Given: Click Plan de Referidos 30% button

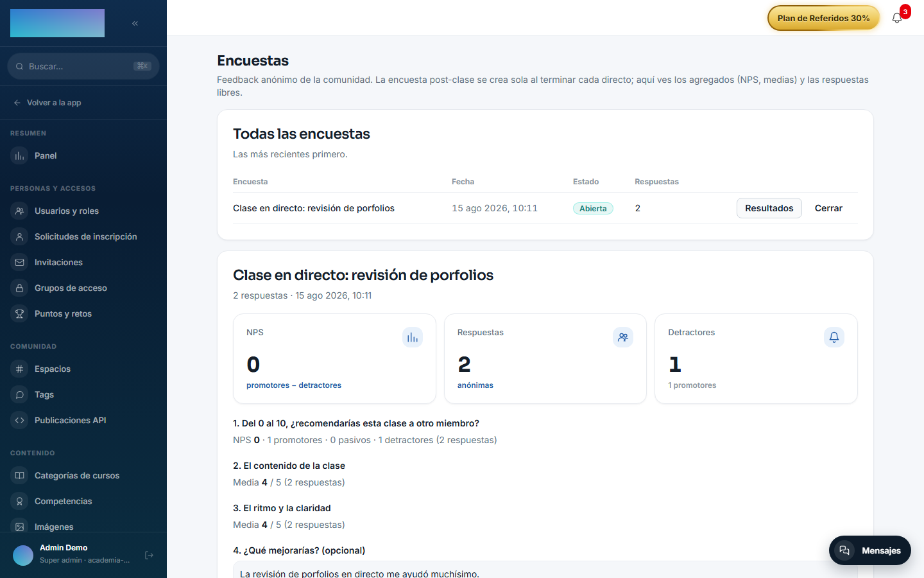Looking at the screenshot, I should pyautogui.click(x=823, y=18).
